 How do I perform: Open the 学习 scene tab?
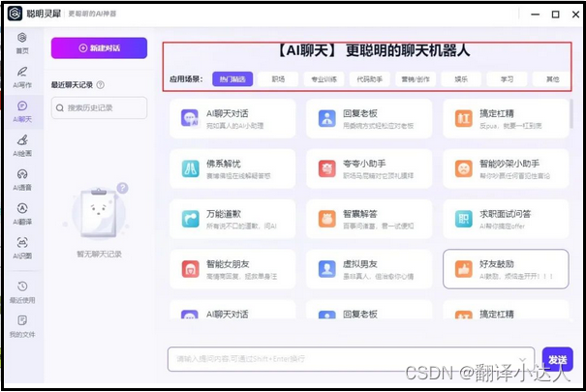(507, 79)
